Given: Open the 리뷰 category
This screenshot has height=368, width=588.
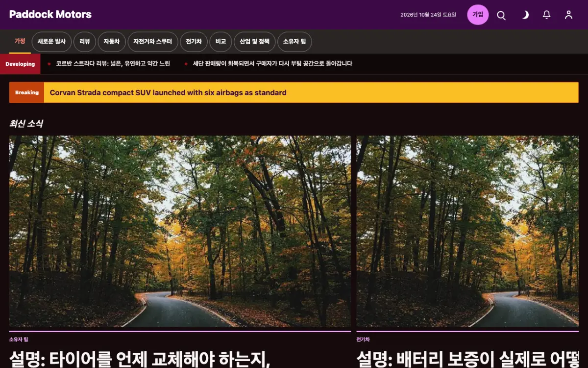Looking at the screenshot, I should pos(85,42).
